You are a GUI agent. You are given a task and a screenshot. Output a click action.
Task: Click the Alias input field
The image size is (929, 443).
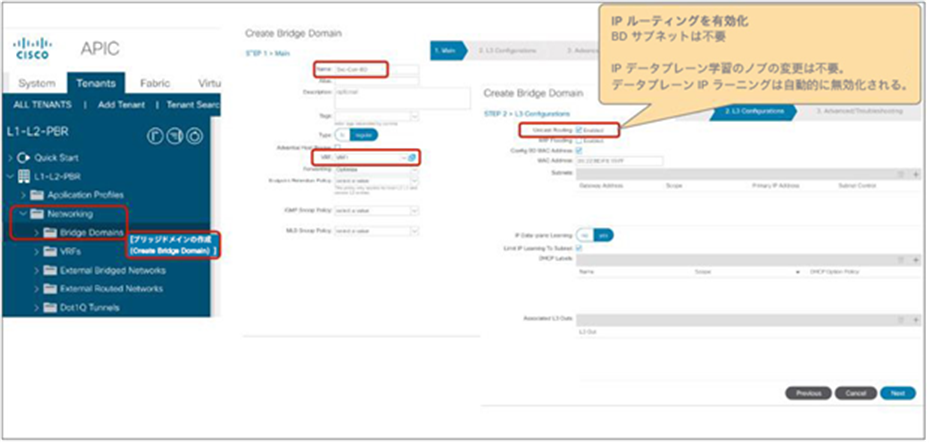(377, 81)
